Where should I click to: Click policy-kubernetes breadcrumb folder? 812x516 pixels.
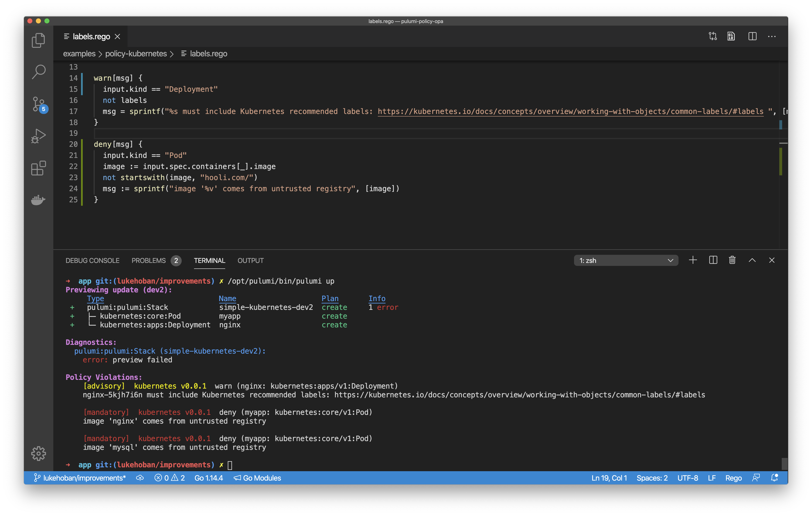pyautogui.click(x=136, y=54)
